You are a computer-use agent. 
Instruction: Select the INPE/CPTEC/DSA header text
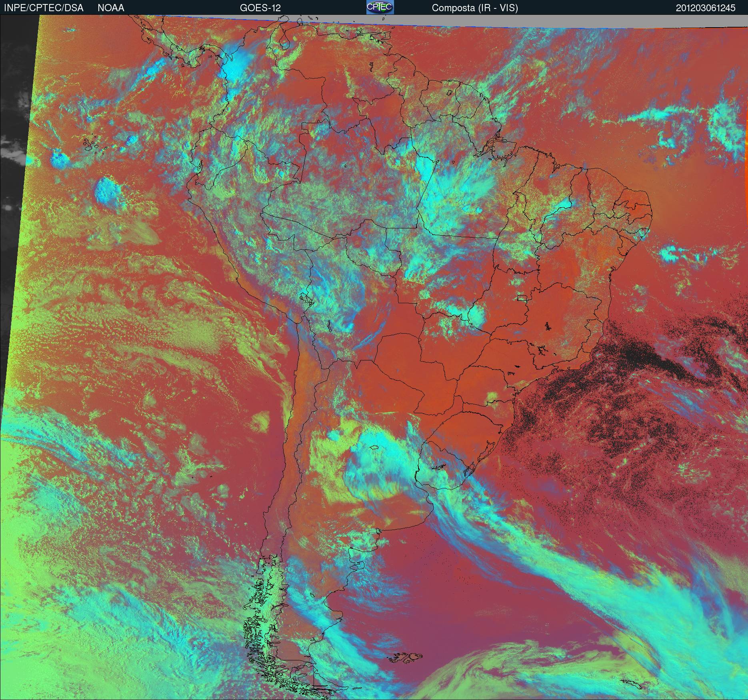(44, 8)
